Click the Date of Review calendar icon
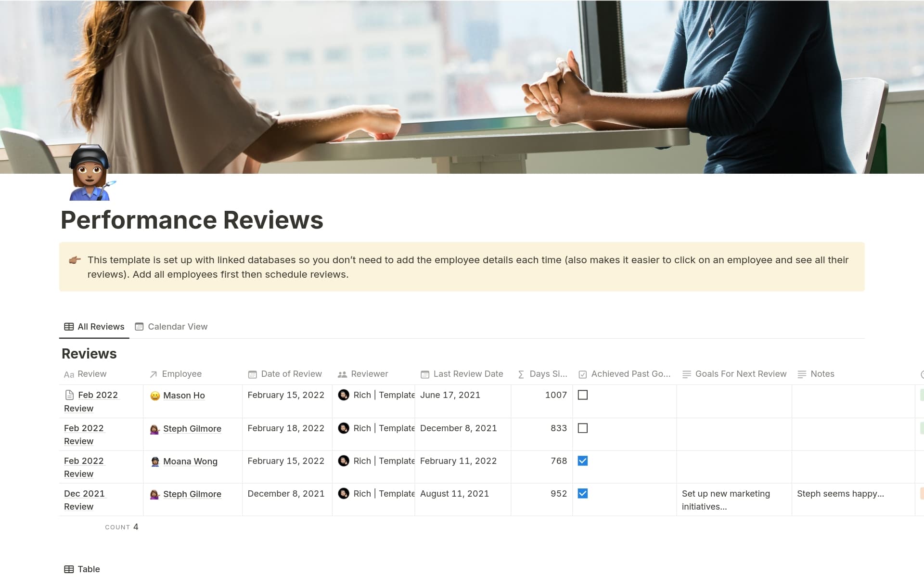Viewport: 924px width, 577px height. tap(252, 374)
